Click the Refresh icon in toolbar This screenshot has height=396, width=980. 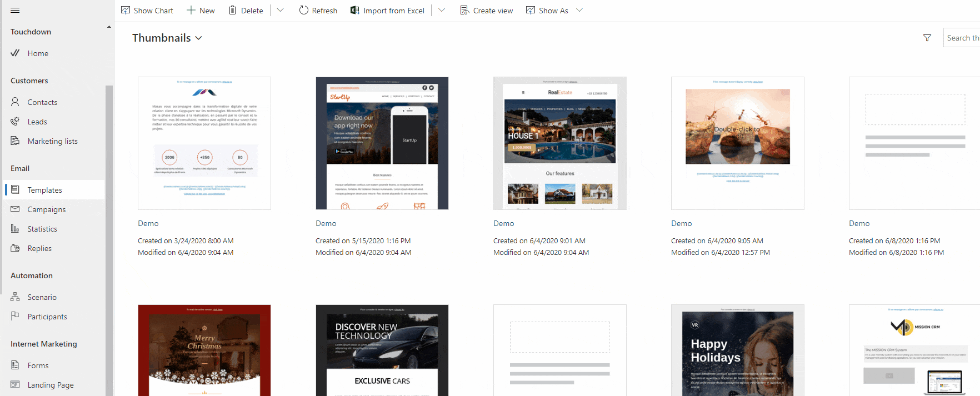[x=303, y=11]
